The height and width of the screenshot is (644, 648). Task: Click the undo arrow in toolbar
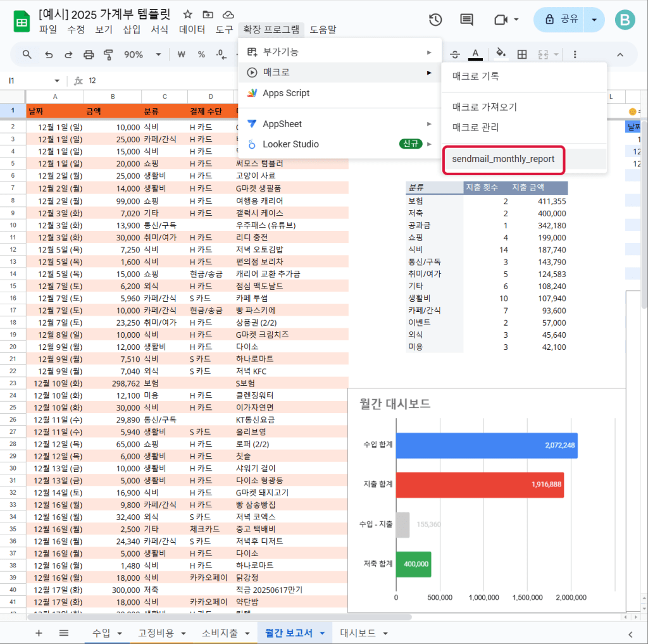[x=48, y=54]
